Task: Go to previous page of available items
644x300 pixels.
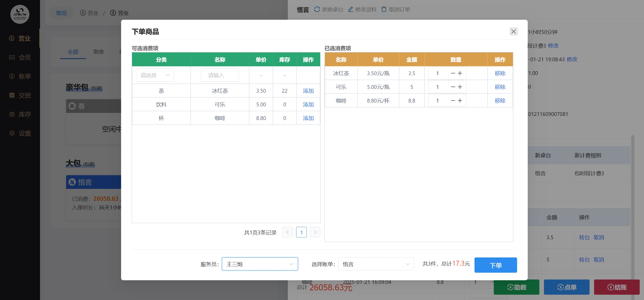Action: (288, 232)
